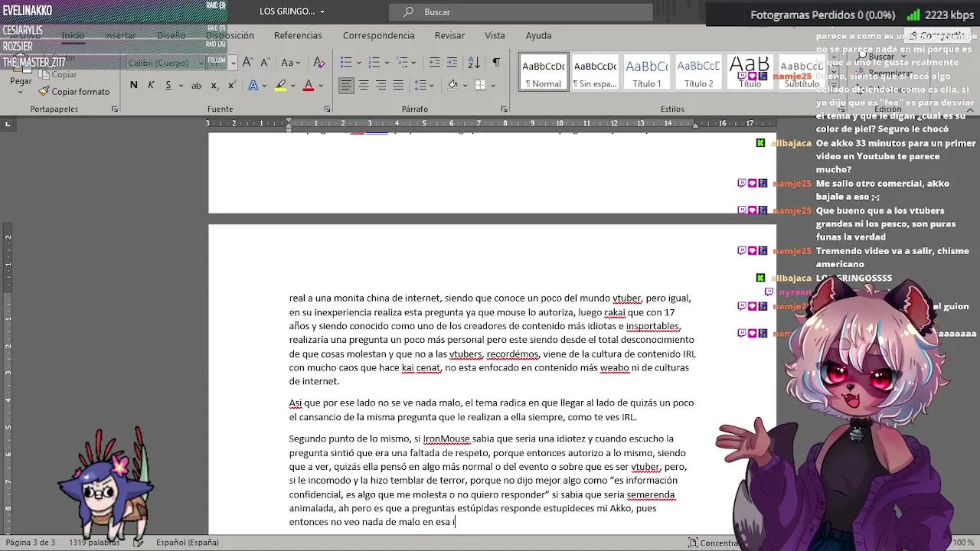Apply the Título 1 style
Viewport: 980px width, 551px height.
click(647, 72)
